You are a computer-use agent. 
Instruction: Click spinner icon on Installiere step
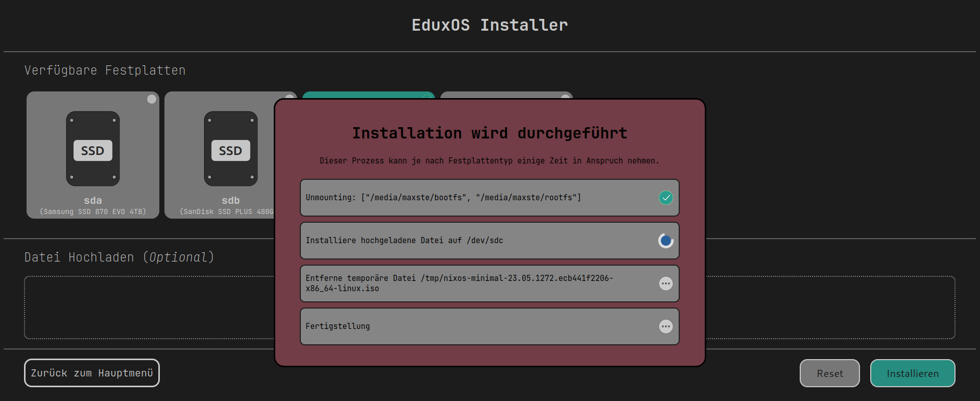point(666,241)
